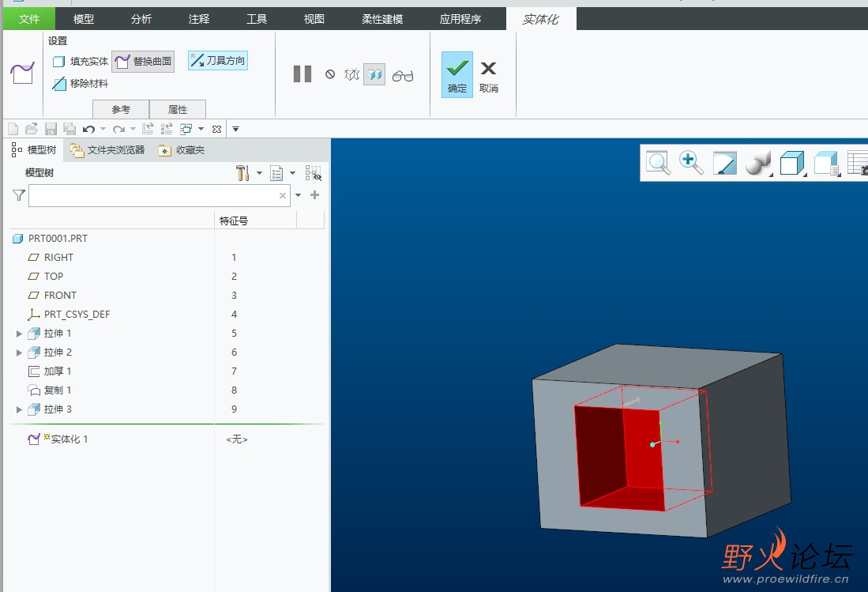Click the Save disk icon
Viewport: 868px width, 592px height.
click(x=51, y=129)
